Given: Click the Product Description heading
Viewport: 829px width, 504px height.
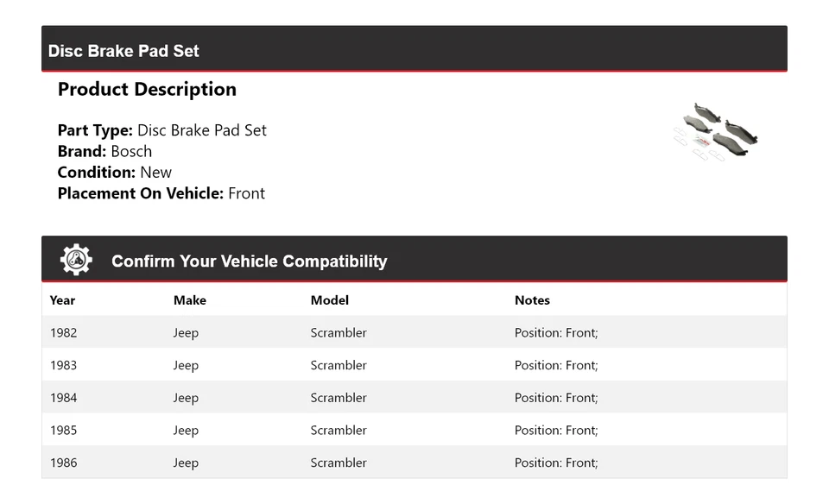Looking at the screenshot, I should 147,90.
